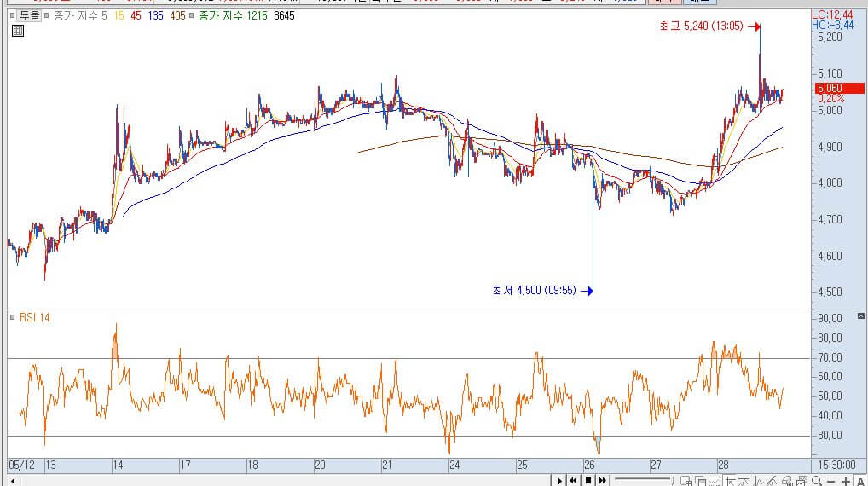Viewport: 868px width, 486px height.
Task: Click the 26 date marker on the time axis
Action: (x=589, y=465)
